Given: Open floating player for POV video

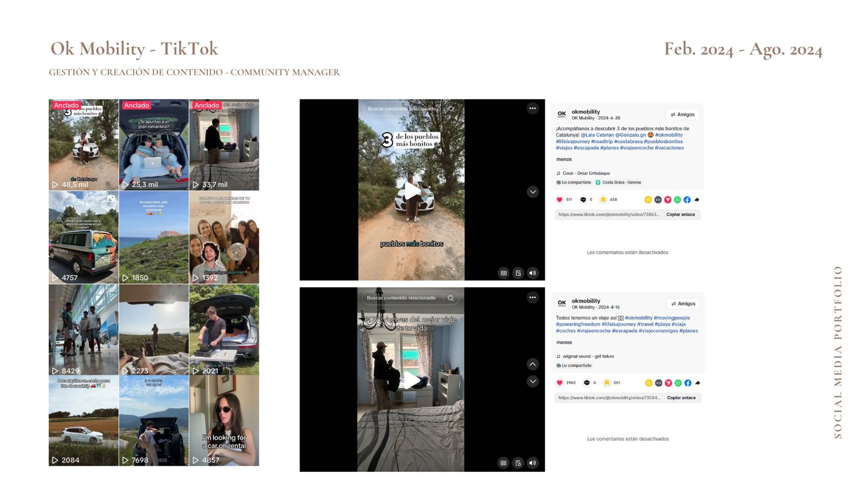Looking at the screenshot, I should 518,463.
